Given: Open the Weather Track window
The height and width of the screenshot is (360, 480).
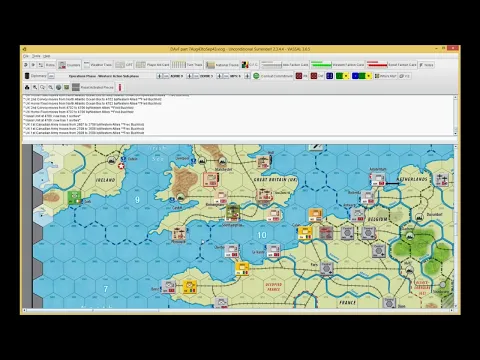Looking at the screenshot, I should [x=97, y=65].
